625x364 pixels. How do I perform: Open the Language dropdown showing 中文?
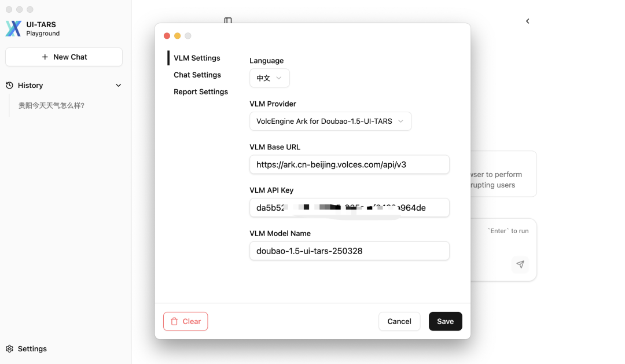click(270, 78)
